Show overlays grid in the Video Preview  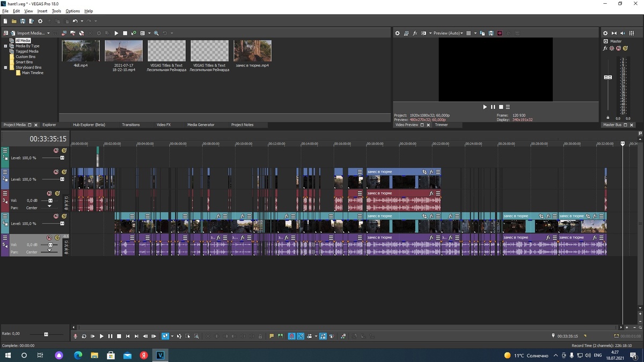469,33
